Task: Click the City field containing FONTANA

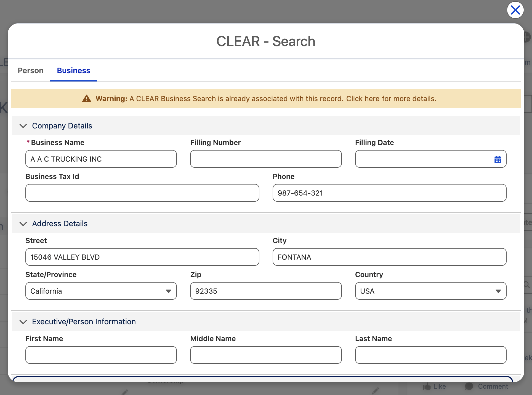Action: [x=390, y=257]
